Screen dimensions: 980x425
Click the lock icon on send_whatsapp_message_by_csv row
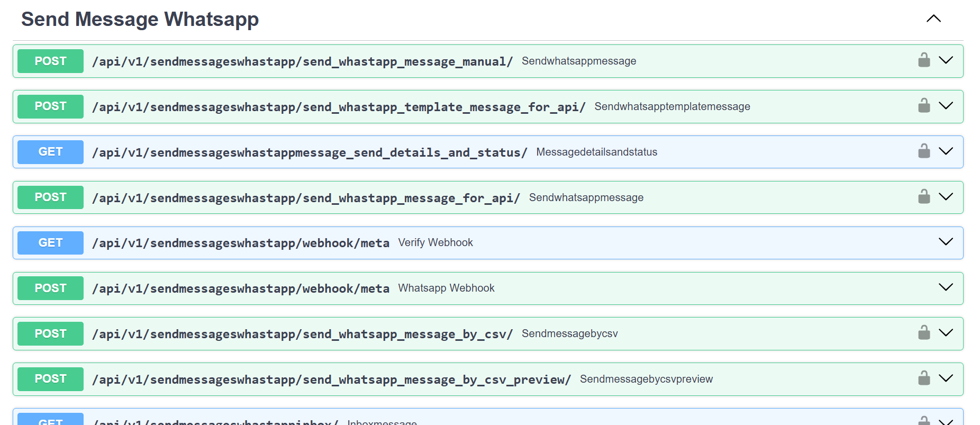[x=924, y=333]
